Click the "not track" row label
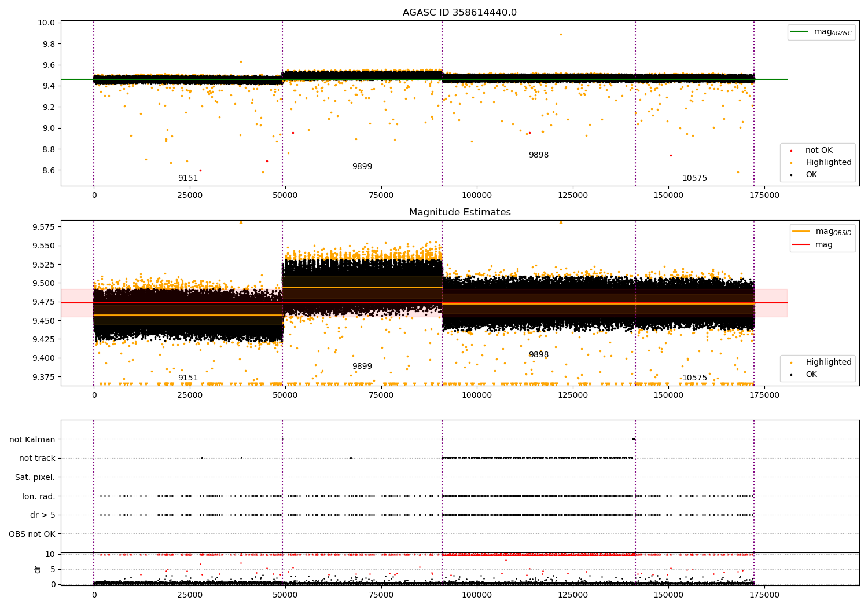Screen dimensions: 868x608 (x=37, y=459)
